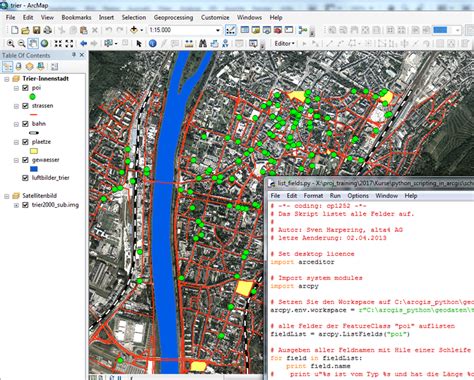Open the Python window icon
The height and width of the screenshot is (380, 474).
click(x=289, y=30)
